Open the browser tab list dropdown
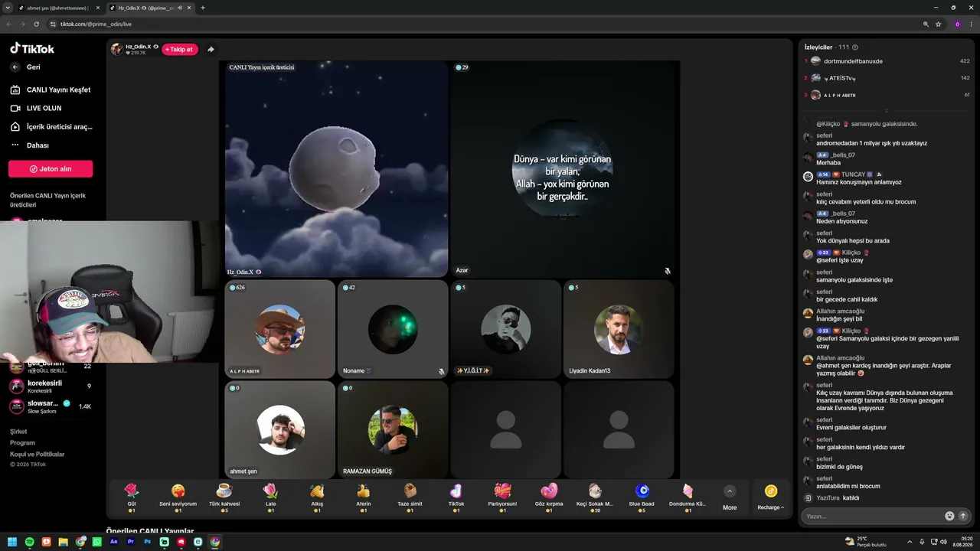Screen dimensions: 980x551 [x=8, y=8]
